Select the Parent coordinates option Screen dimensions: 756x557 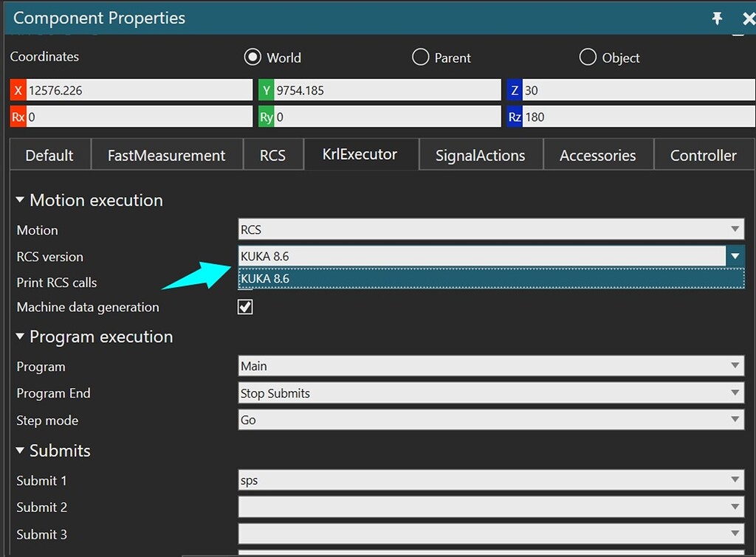420,57
